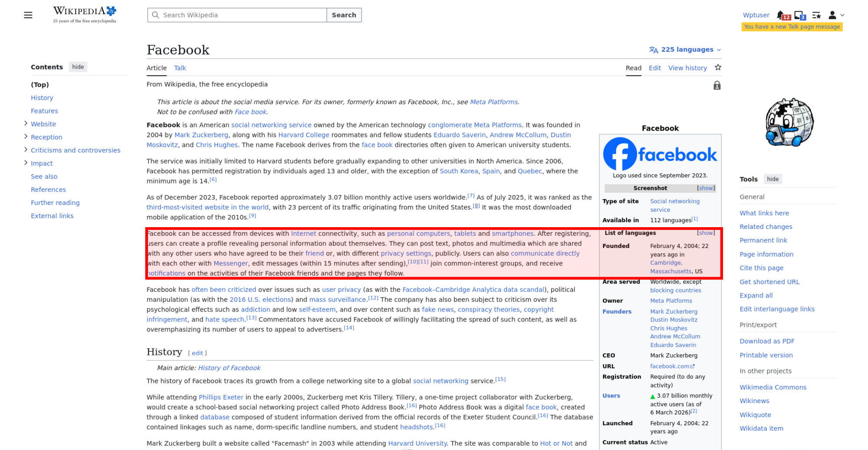
Task: Click the notifications bell icon
Action: (x=781, y=15)
